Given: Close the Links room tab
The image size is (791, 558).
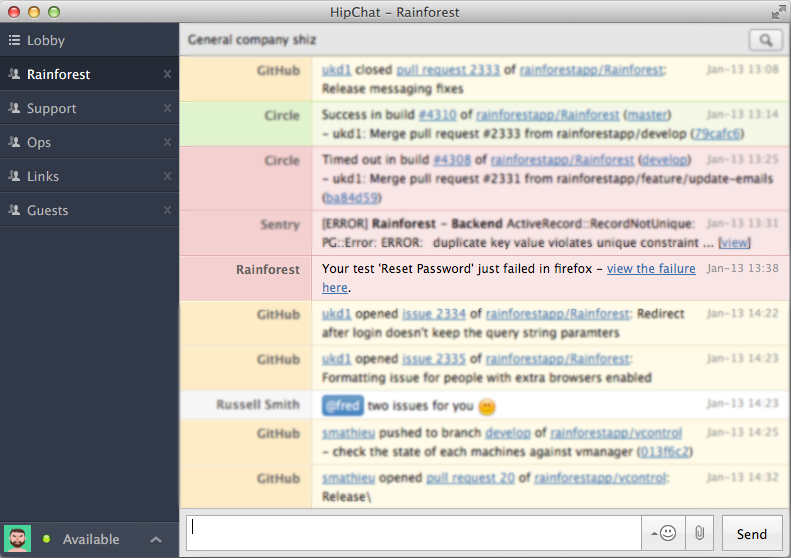Looking at the screenshot, I should pos(167,176).
